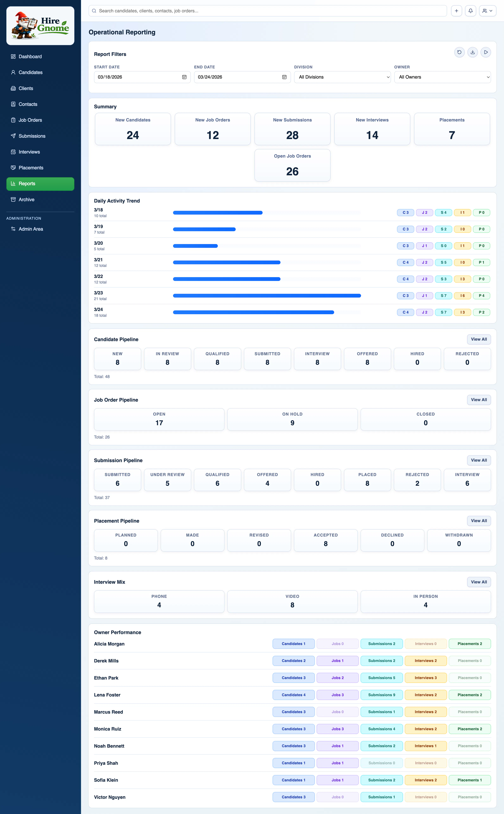Click the 'CLOSED' job order tile
Screen dimensions: 504x814
coord(426,420)
